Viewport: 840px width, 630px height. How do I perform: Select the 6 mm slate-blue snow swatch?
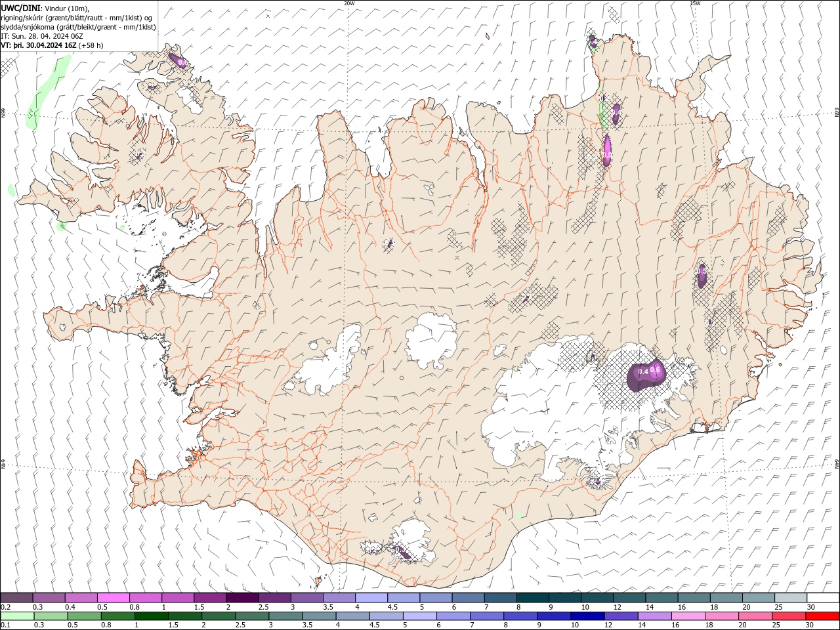[469, 597]
